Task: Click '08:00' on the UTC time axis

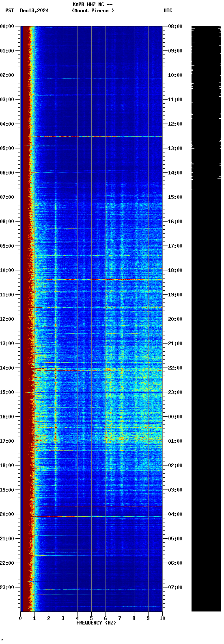Action: coord(175,26)
